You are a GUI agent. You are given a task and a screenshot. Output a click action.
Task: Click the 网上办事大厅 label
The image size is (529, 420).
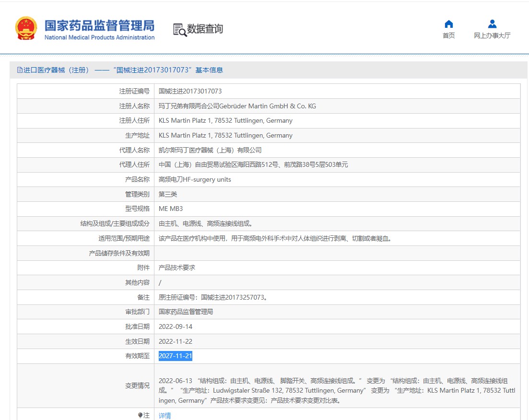(492, 35)
